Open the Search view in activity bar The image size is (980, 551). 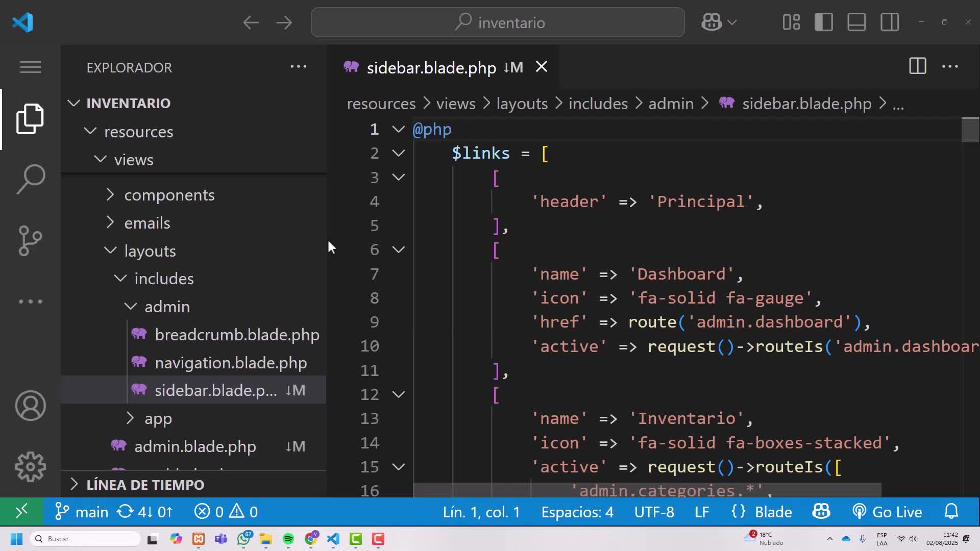click(30, 179)
